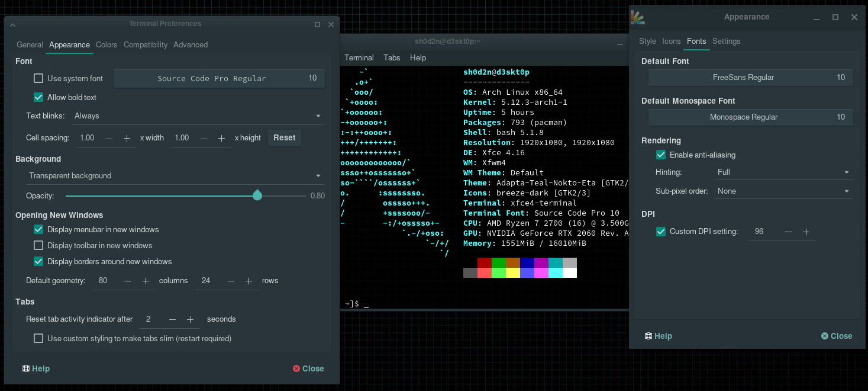
Task: Click yellow swatch in neofetch palette
Action: (513, 273)
